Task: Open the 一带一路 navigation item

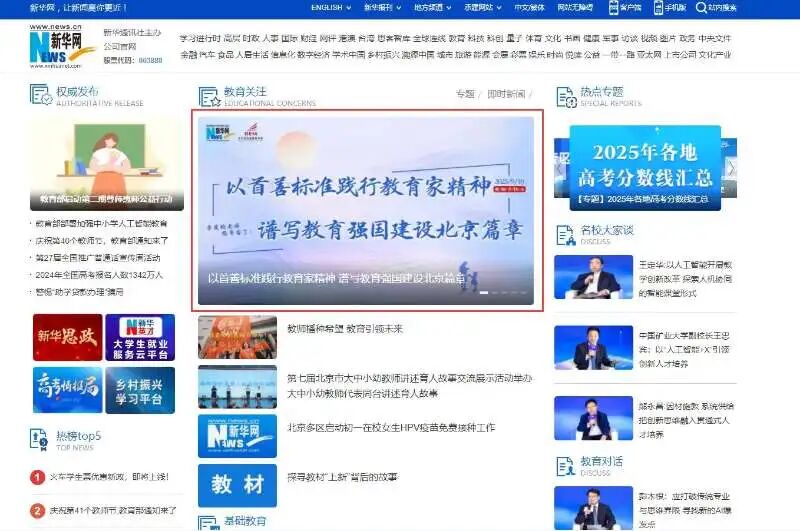Action: tap(618, 55)
